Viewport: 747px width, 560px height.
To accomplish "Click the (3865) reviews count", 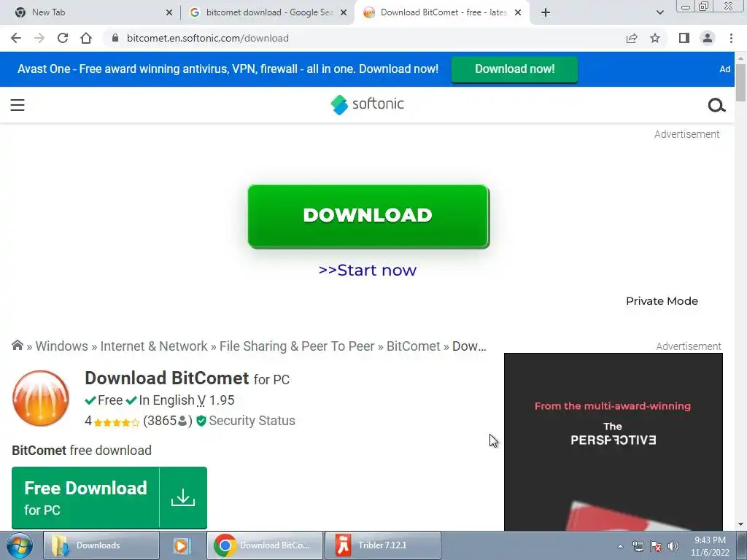I will click(168, 421).
